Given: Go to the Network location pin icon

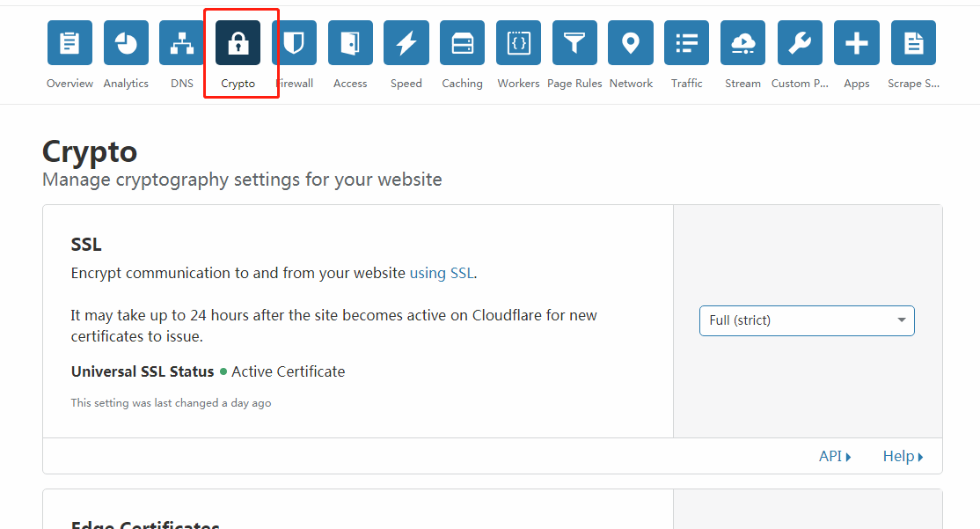Looking at the screenshot, I should click(631, 43).
